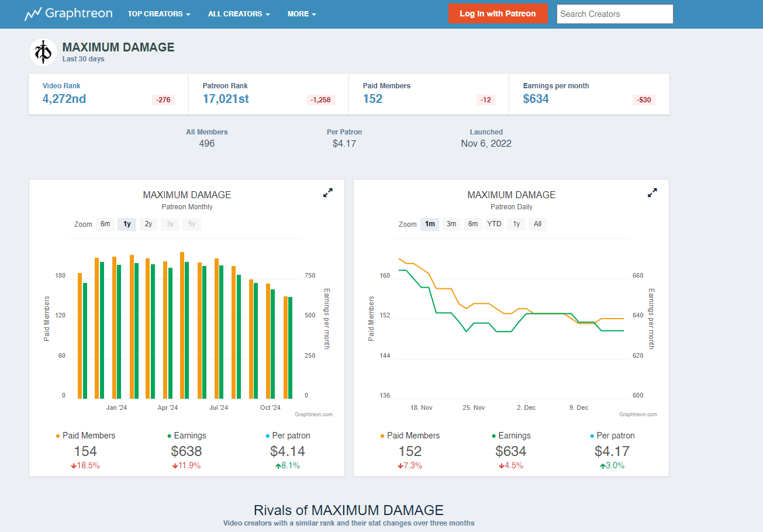Click Graphtreon.com credit in monthly chart
763x532 pixels.
(x=313, y=414)
